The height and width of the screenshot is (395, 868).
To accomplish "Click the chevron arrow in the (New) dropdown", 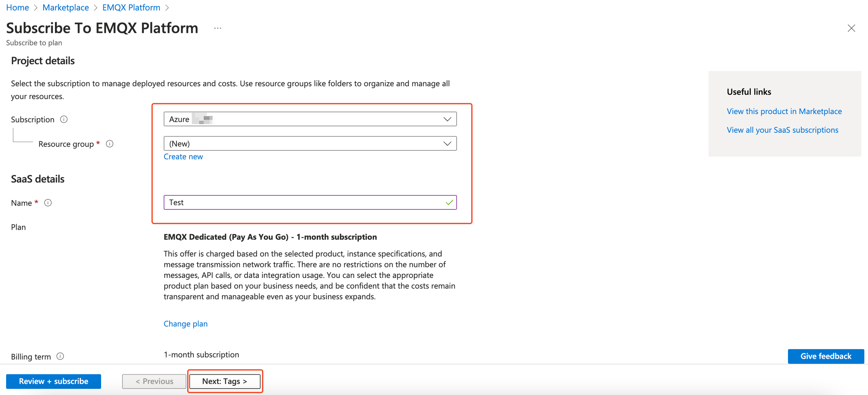I will (x=447, y=144).
